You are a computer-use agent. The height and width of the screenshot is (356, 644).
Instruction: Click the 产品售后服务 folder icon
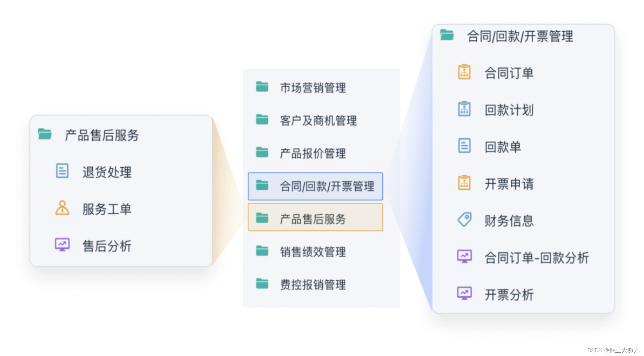tap(44, 134)
